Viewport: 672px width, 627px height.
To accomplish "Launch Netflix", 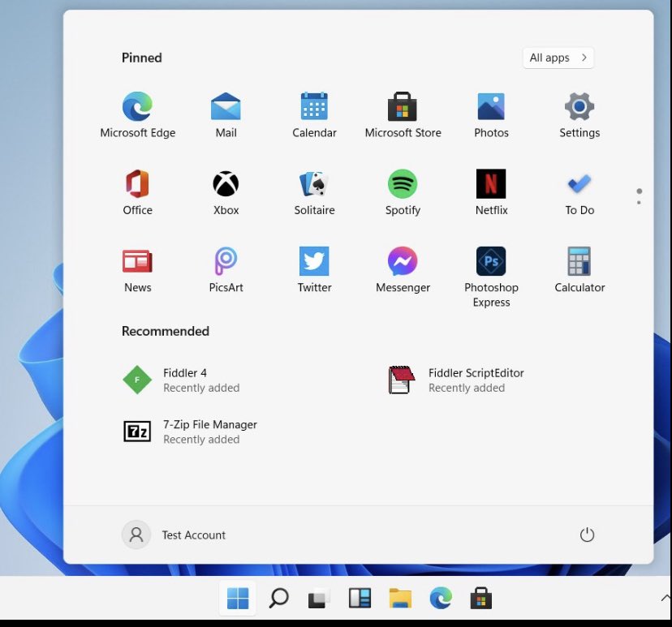I will tap(491, 192).
